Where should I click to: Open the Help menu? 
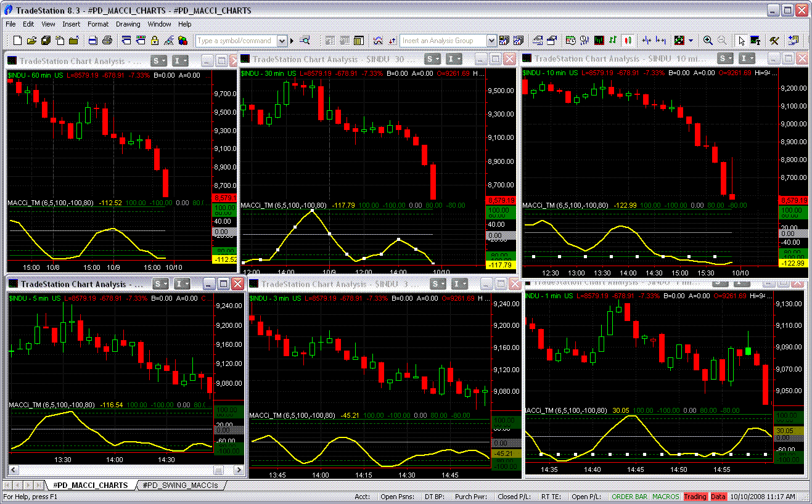[185, 24]
